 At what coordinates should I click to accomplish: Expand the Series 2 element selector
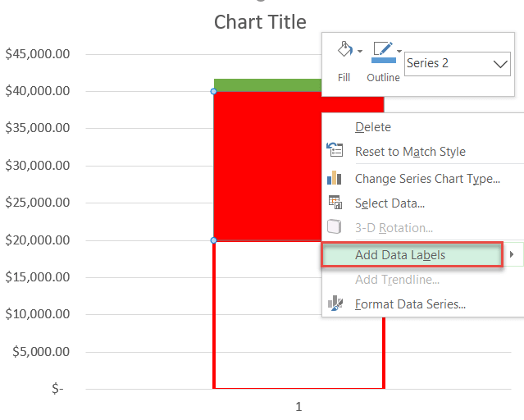click(x=500, y=63)
